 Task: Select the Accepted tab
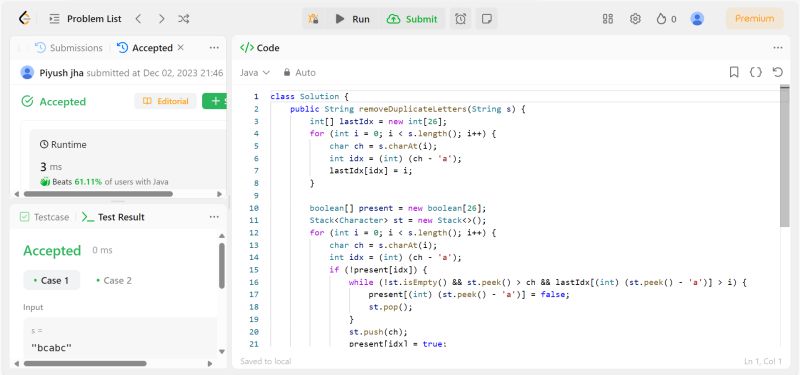(x=145, y=48)
